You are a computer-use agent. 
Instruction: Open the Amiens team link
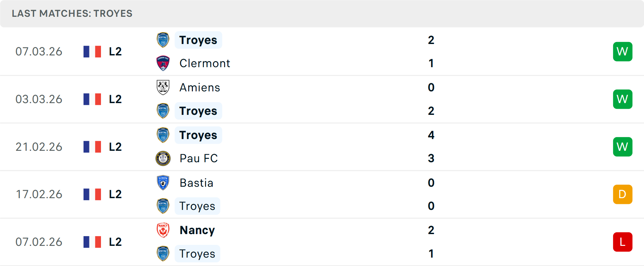[x=200, y=87]
